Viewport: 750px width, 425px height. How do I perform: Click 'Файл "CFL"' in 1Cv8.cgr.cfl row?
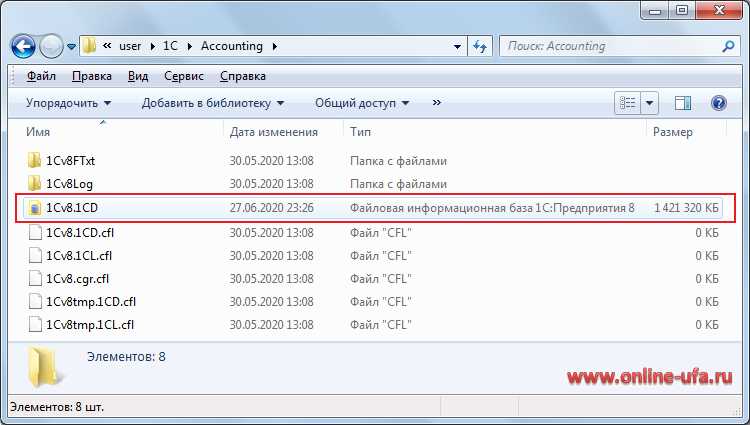click(x=381, y=279)
